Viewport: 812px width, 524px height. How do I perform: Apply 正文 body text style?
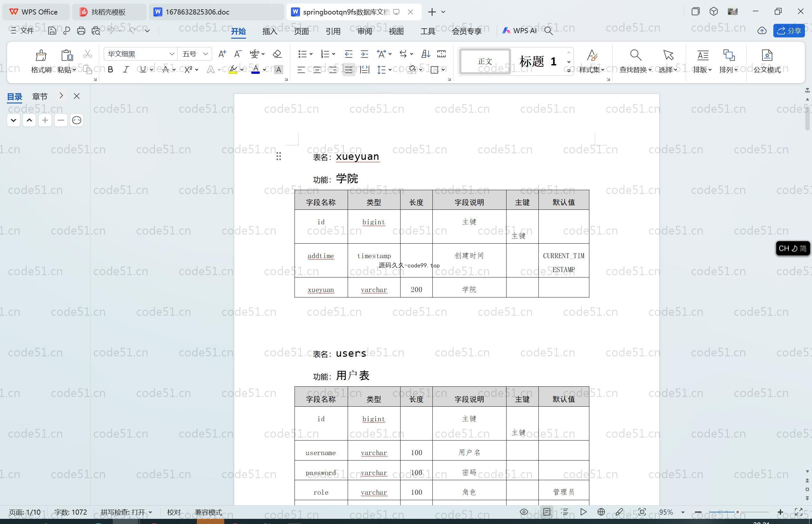click(x=485, y=61)
